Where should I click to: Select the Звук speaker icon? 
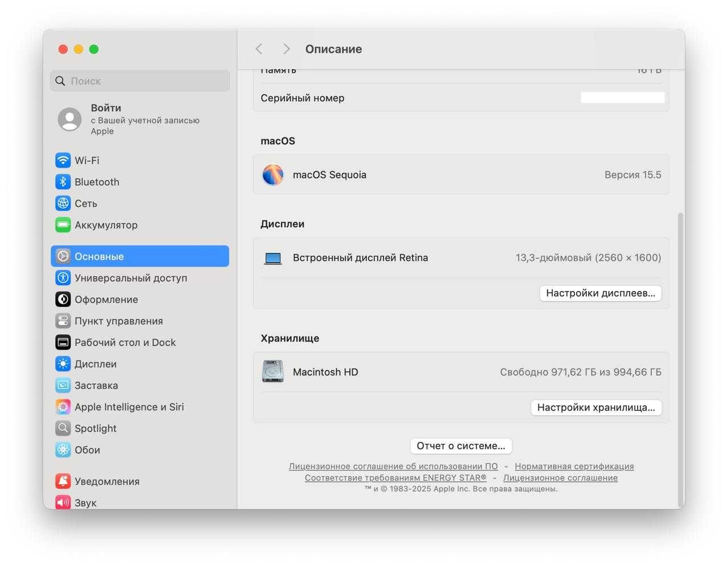coord(63,502)
